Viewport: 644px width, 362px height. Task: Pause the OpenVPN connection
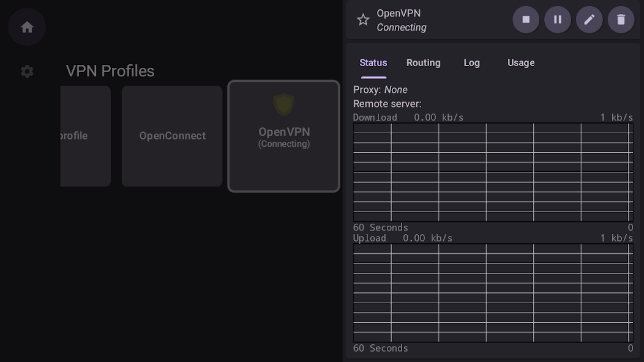tap(557, 20)
